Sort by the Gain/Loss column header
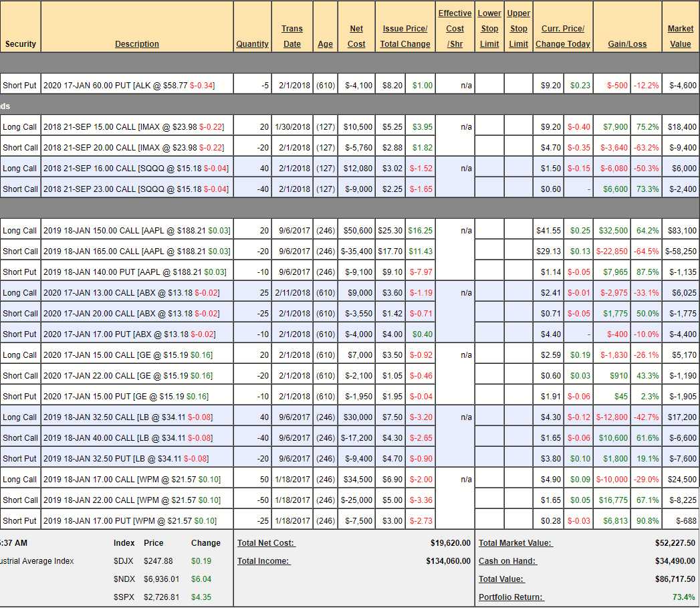700x608 pixels. [627, 44]
